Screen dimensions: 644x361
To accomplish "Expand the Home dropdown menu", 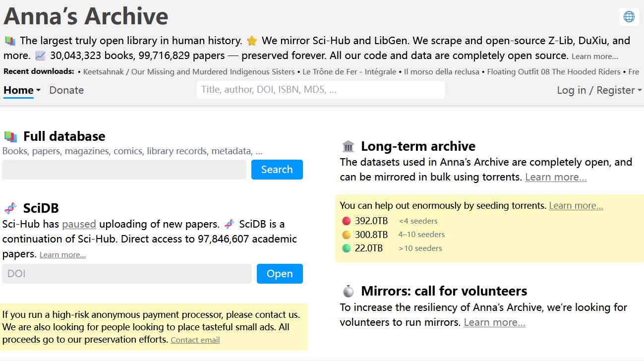I will point(22,90).
